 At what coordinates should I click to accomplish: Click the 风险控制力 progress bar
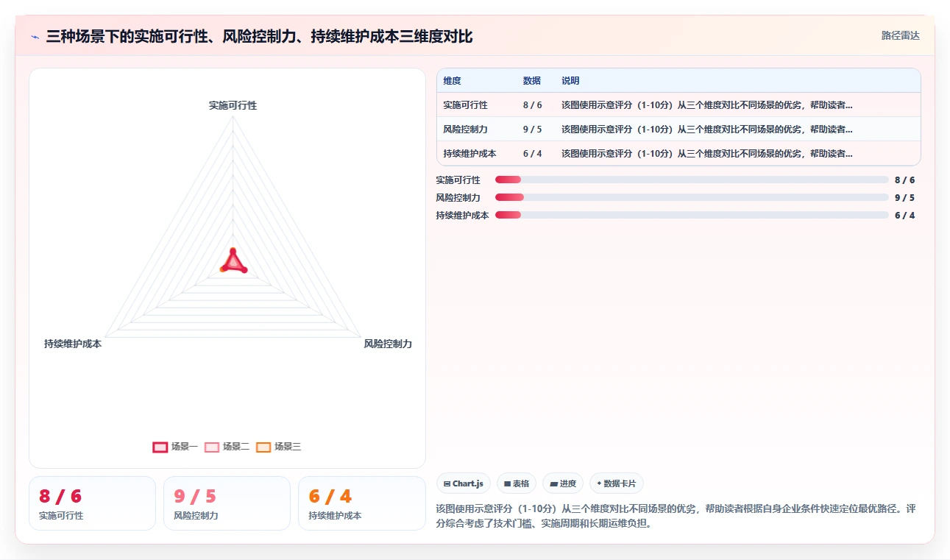[x=692, y=197]
